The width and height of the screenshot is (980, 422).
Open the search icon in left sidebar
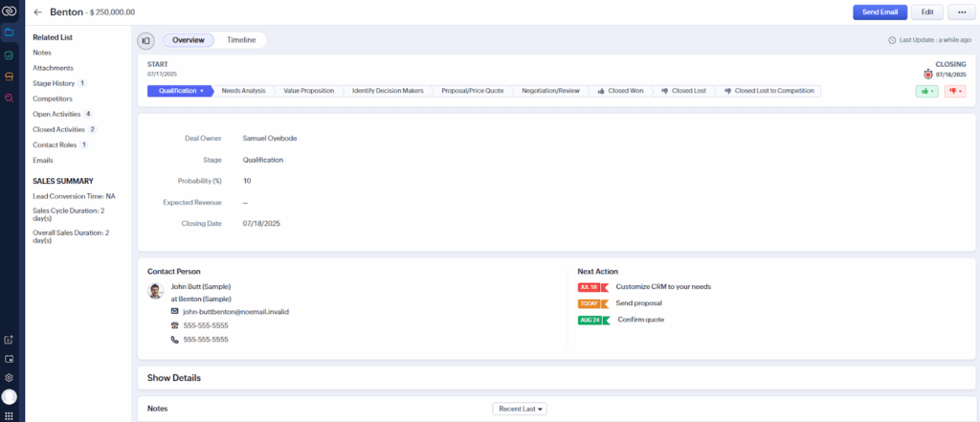click(x=9, y=98)
